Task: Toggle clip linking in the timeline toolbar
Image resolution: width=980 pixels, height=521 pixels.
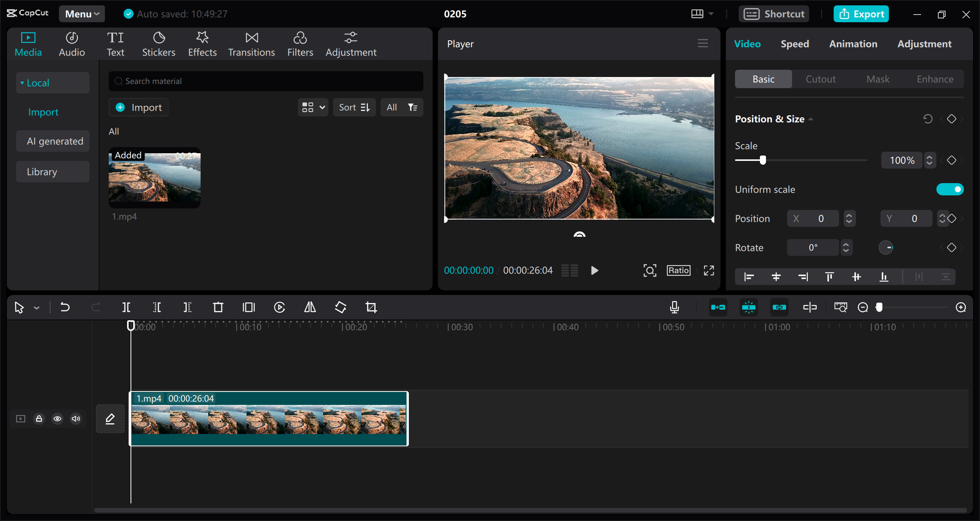Action: pos(779,307)
